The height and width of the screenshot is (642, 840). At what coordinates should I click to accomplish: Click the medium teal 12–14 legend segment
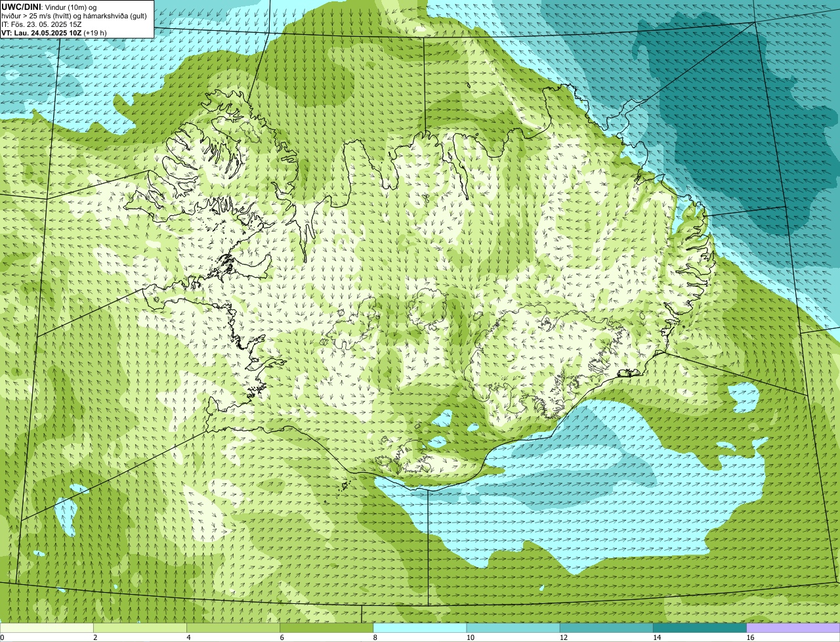(606, 628)
